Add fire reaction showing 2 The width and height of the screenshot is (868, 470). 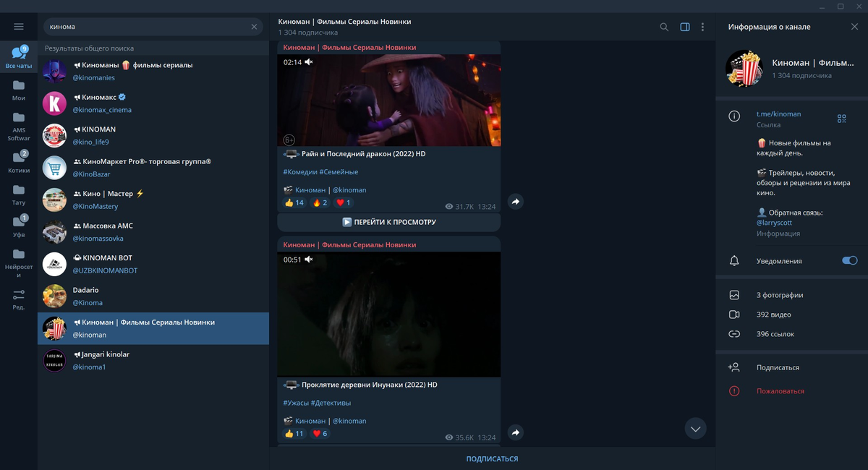320,202
